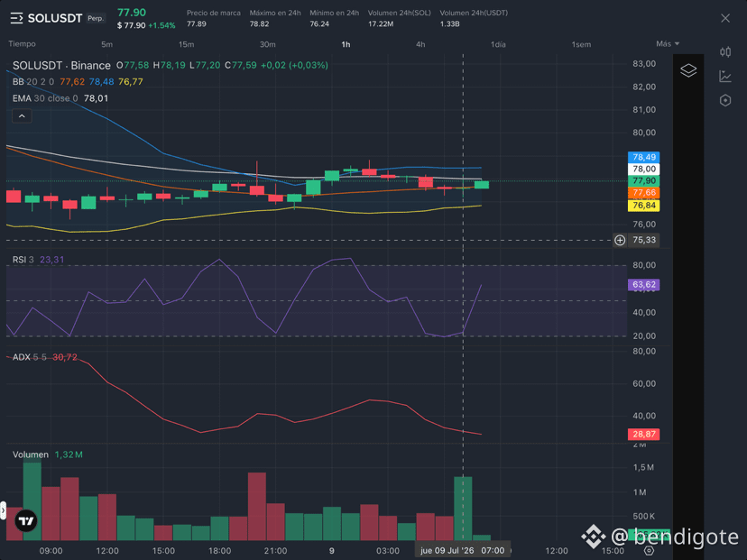The height and width of the screenshot is (560, 747).
Task: Select the 1sem timeframe
Action: coord(581,44)
